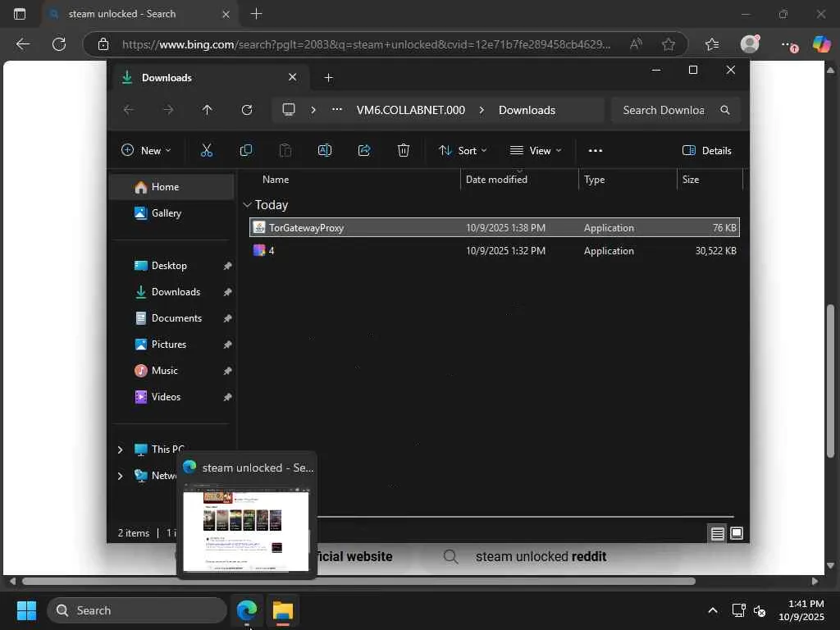840x630 pixels.
Task: Open Desktop in the navigation pane
Action: (171, 266)
